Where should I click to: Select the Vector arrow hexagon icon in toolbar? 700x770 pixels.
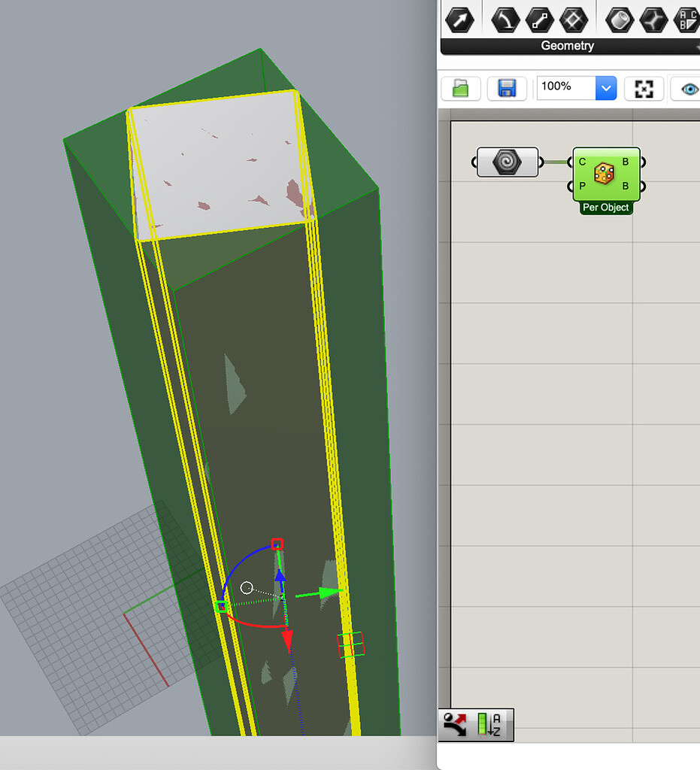click(x=460, y=20)
